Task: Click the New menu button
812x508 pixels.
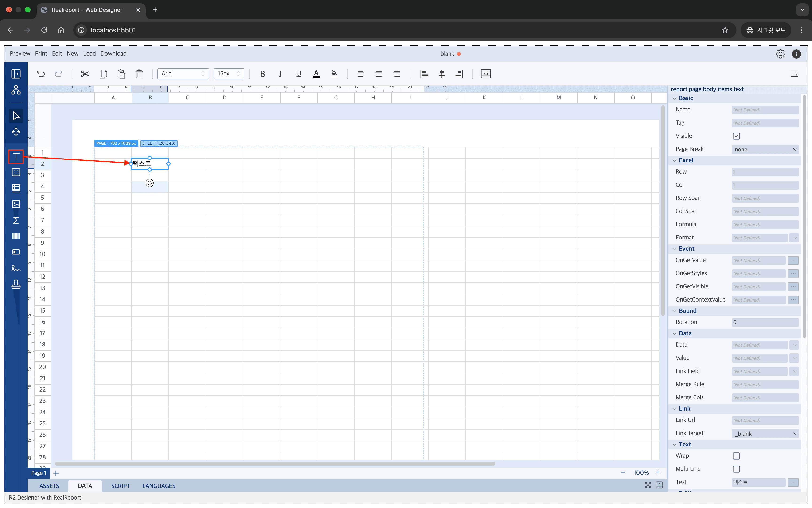Action: click(x=72, y=53)
